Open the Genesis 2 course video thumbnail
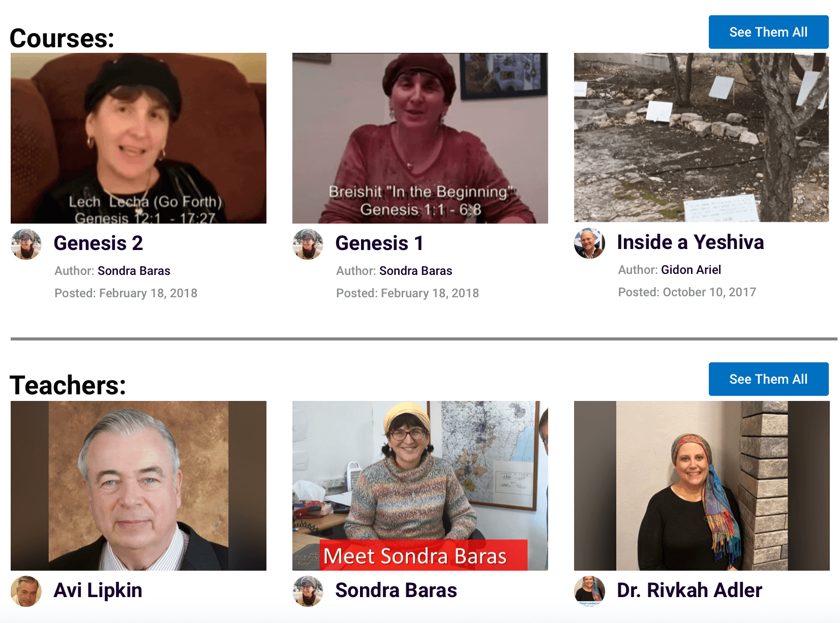 tap(138, 138)
